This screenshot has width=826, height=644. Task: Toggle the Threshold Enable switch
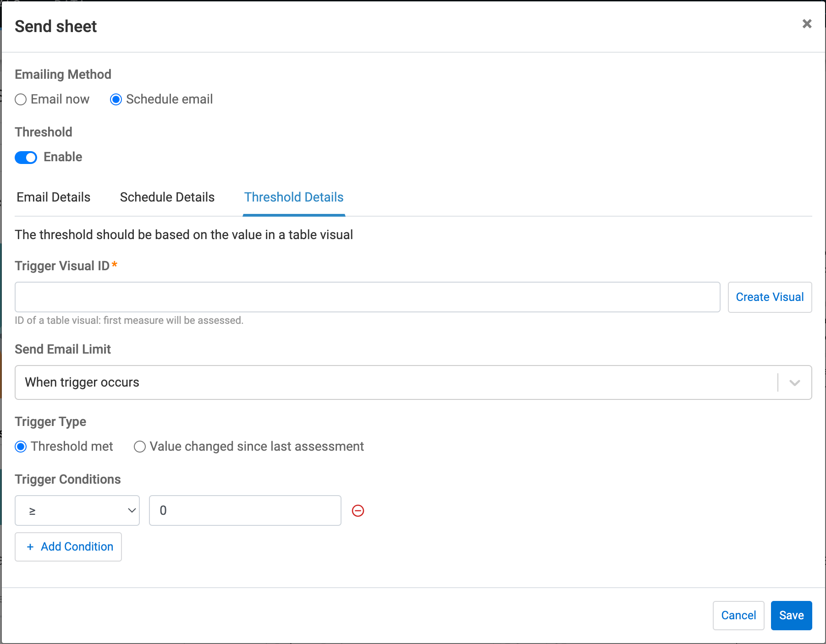pyautogui.click(x=26, y=157)
